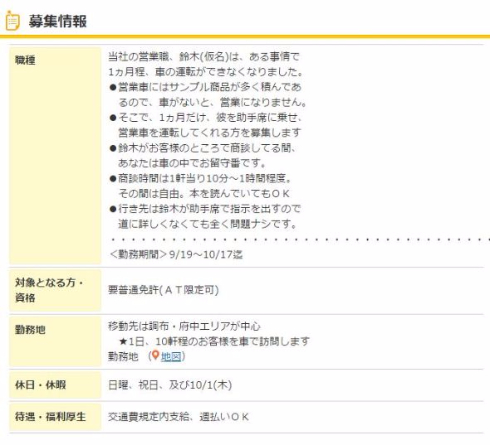Click the line <勤務期間>9/19～10/17迄
490x445 pixels.
[176, 255]
